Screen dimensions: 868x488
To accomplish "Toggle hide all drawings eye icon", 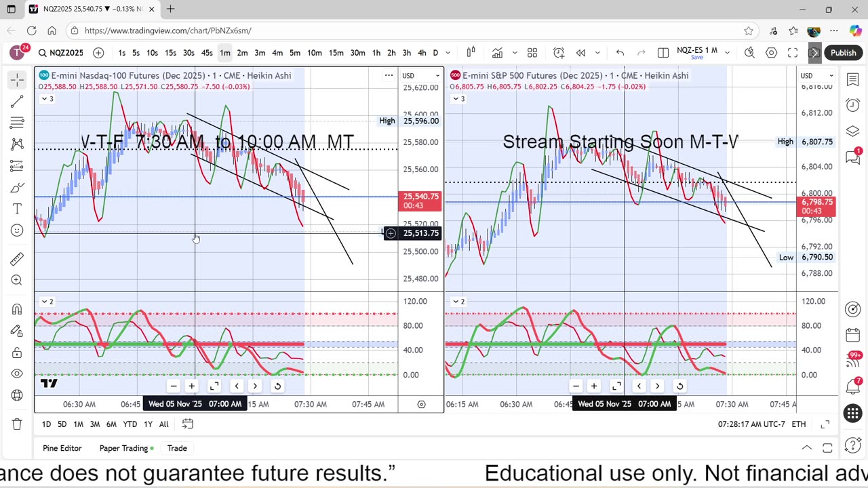I will coord(17,373).
